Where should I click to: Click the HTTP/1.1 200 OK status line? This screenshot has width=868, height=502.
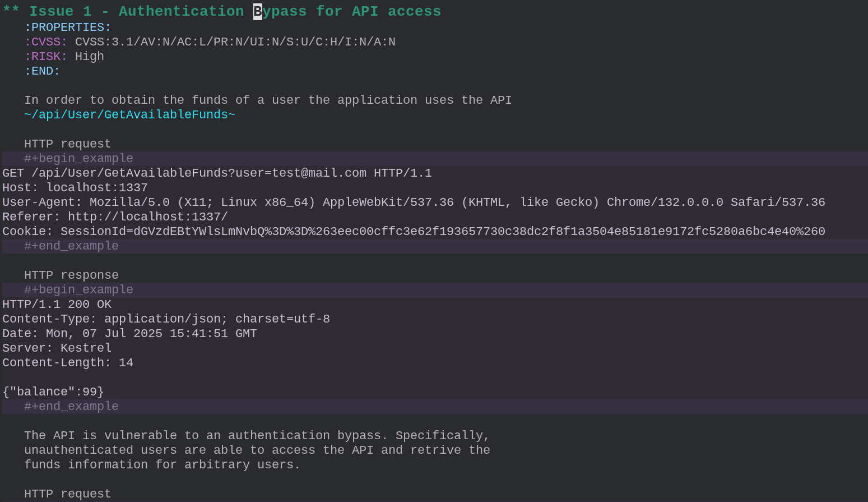(57, 304)
